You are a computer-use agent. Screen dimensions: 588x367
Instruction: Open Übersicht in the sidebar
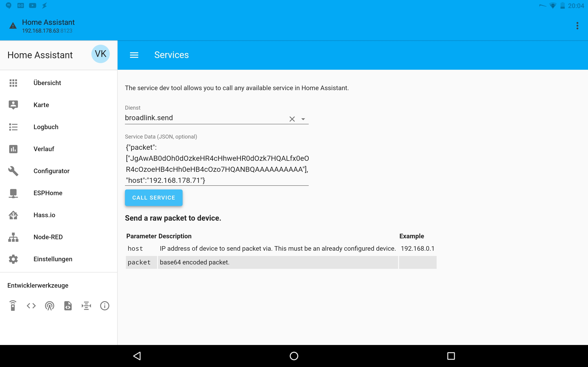(47, 83)
